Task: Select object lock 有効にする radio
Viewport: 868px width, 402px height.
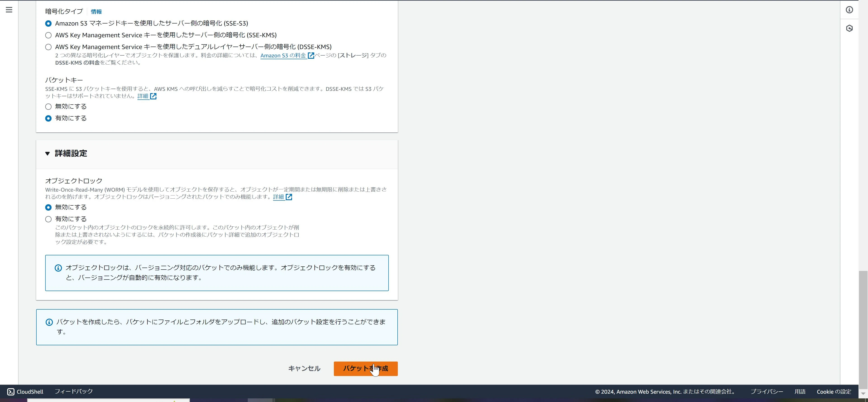Action: click(49, 219)
